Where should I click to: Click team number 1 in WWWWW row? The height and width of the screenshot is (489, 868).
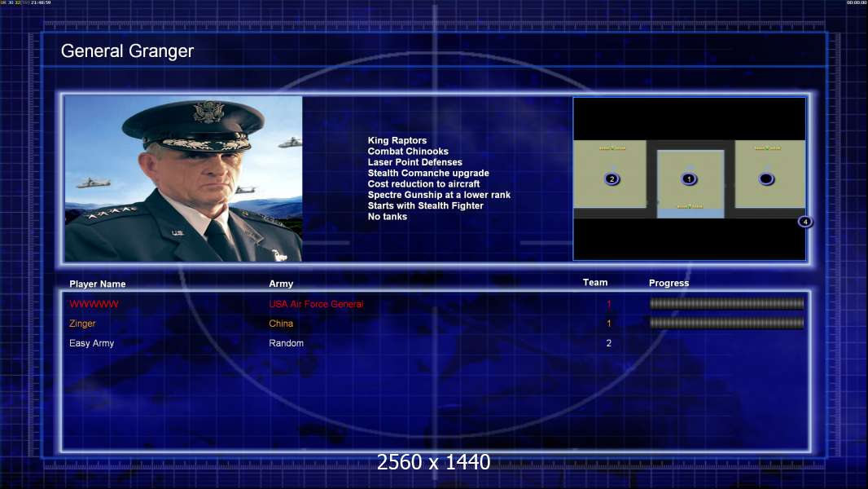click(608, 304)
